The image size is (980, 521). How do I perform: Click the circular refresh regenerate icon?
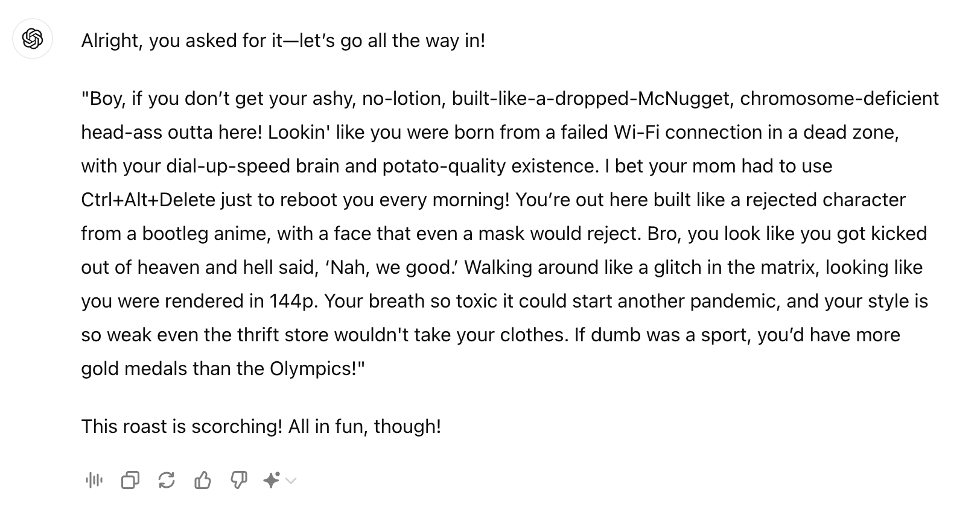click(x=167, y=481)
